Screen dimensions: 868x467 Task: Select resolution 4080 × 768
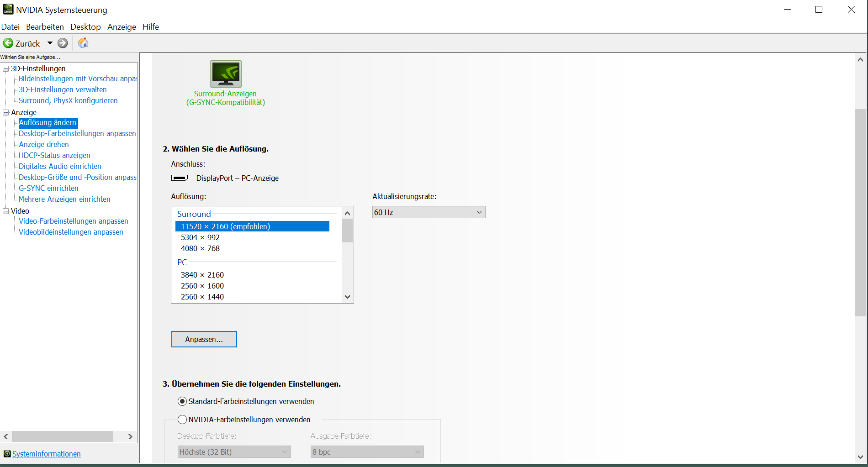(x=252, y=248)
